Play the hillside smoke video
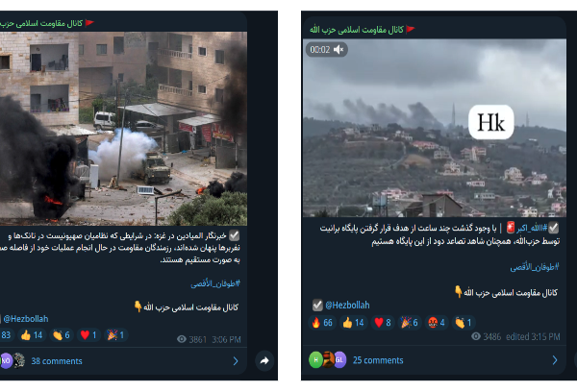The width and height of the screenshot is (577, 392). pos(435,128)
